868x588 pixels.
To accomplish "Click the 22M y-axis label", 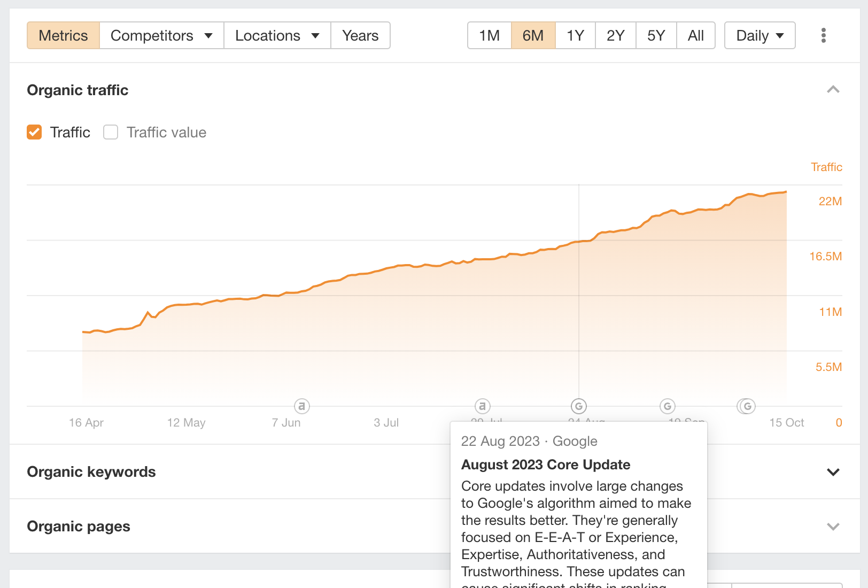I will pos(830,202).
